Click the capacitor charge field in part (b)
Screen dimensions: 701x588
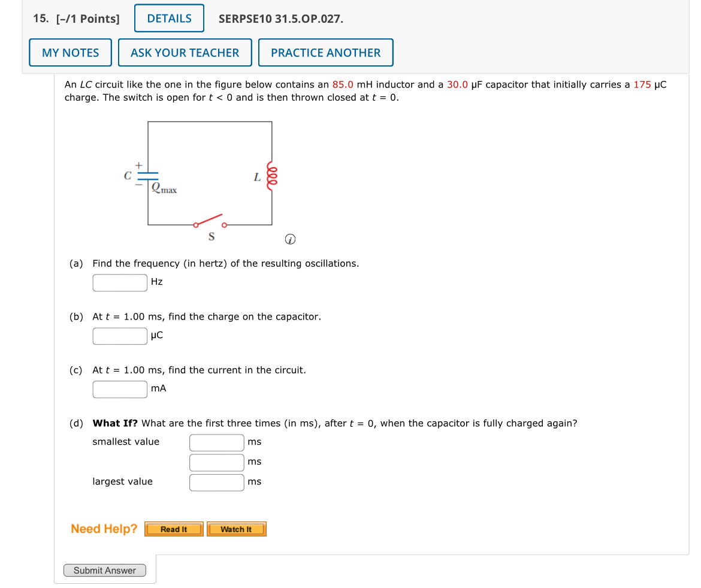pos(119,336)
